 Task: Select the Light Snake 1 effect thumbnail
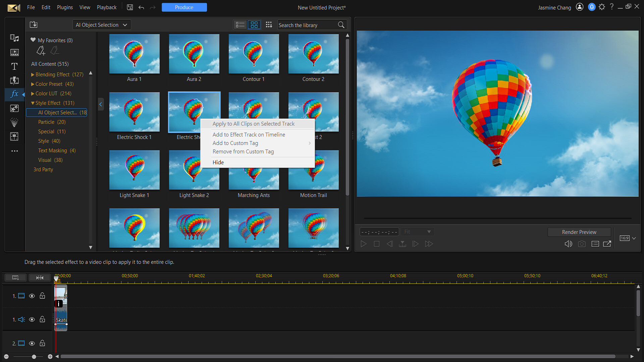point(134,170)
